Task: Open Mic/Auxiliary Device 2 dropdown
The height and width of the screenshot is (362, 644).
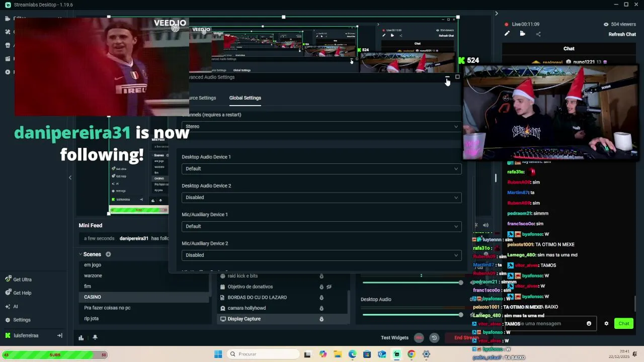Action: click(x=321, y=255)
